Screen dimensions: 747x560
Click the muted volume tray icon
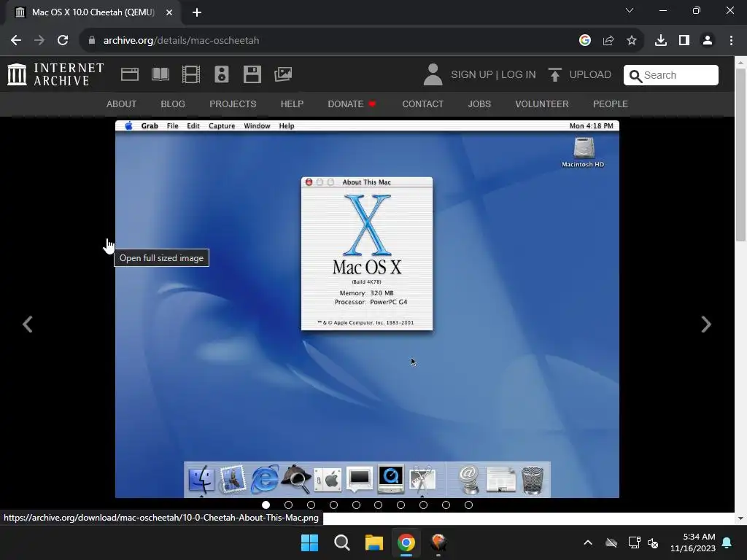[653, 542]
